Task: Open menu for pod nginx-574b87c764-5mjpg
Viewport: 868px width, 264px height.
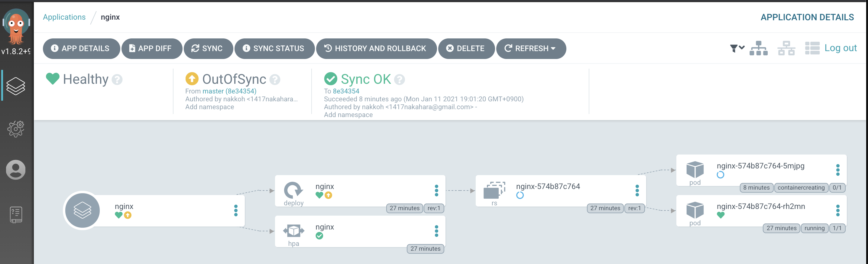Action: 838,170
